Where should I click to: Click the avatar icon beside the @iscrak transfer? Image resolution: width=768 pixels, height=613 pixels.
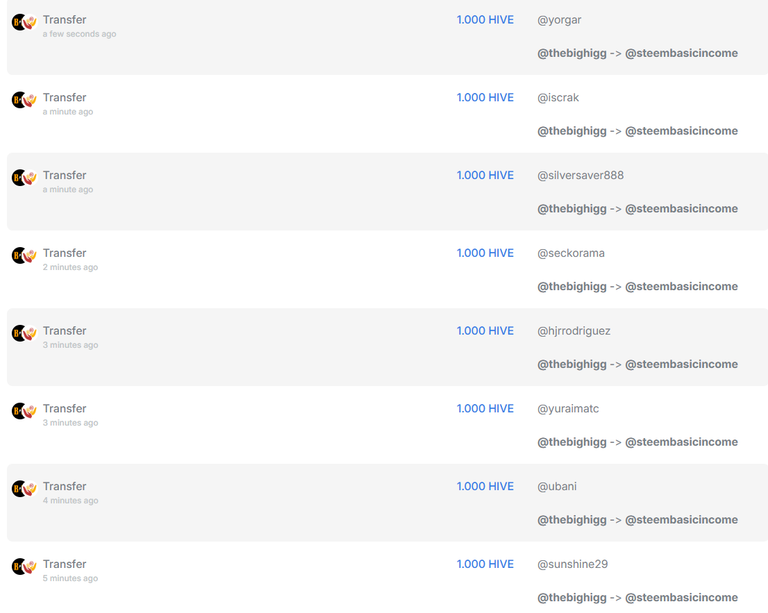point(24,100)
